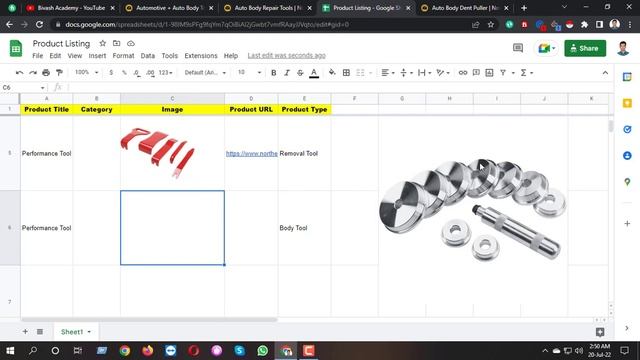Open font size dropdown
The width and height of the screenshot is (640, 360).
(x=249, y=72)
